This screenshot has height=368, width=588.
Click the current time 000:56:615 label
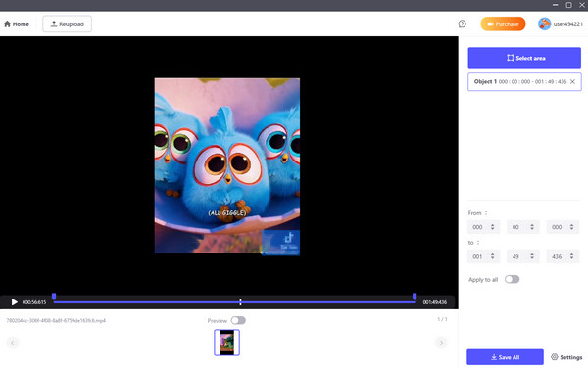34,302
